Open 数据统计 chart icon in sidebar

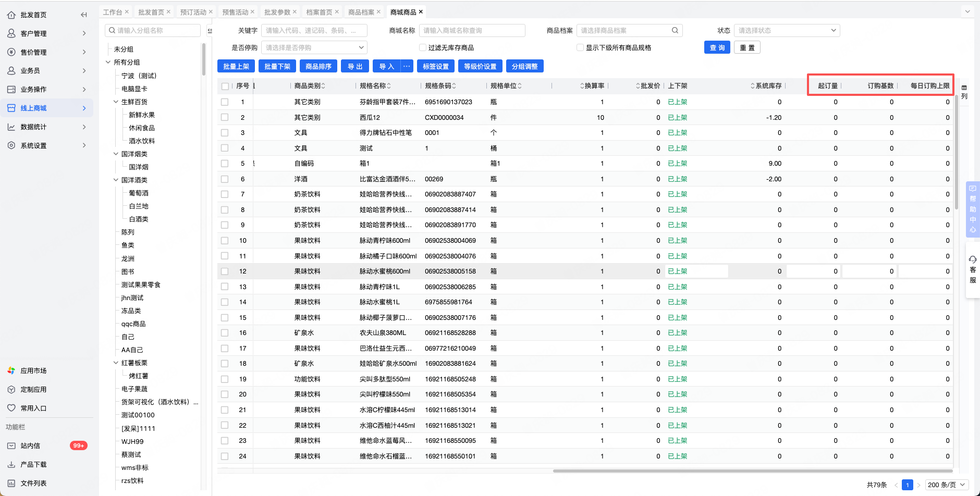point(11,127)
